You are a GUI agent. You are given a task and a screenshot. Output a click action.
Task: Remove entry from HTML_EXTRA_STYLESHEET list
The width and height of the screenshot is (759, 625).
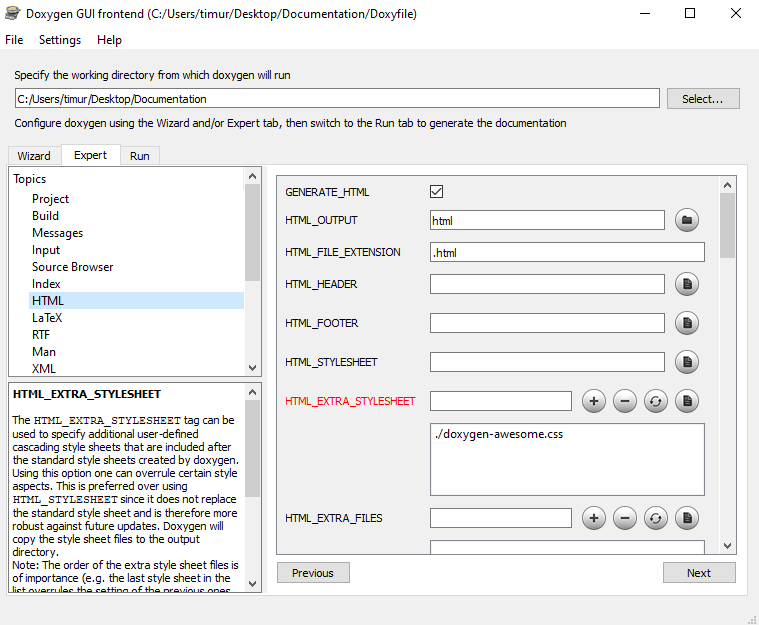(625, 401)
